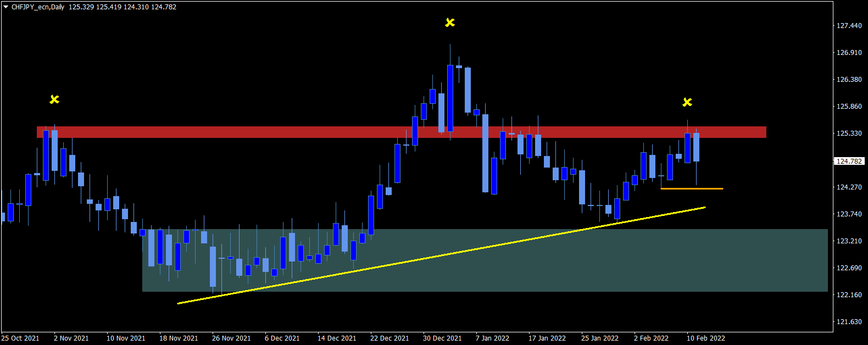Click the 127.440 price scale label
Image resolution: width=868 pixels, height=345 pixels.
[849, 26]
